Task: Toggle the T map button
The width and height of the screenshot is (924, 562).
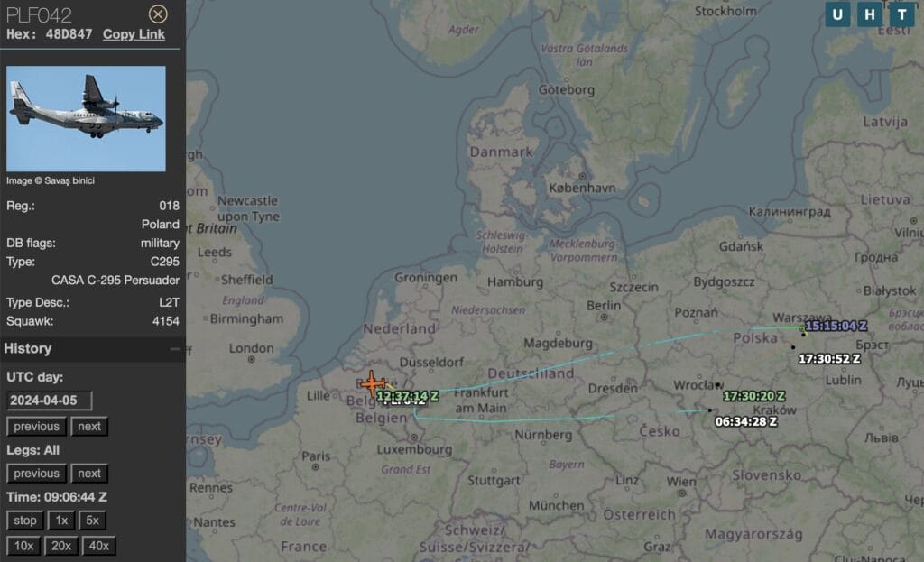Action: [x=901, y=14]
